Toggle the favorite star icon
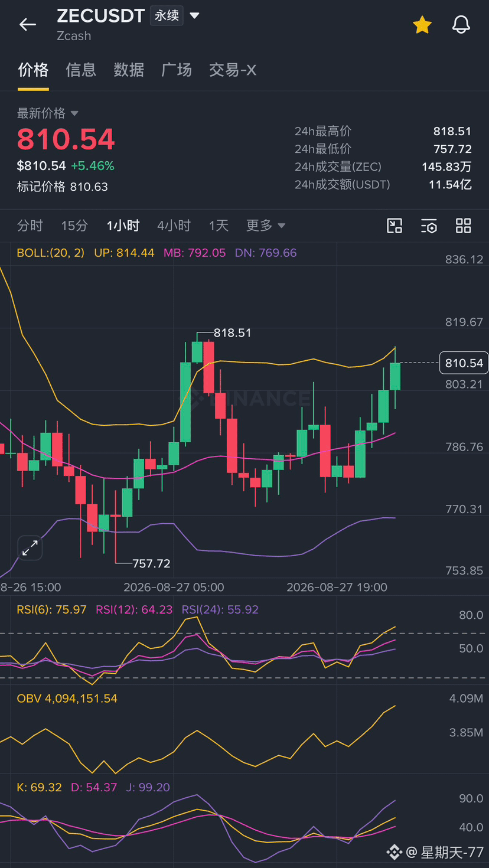Viewport: 489px width, 868px height. tap(422, 25)
